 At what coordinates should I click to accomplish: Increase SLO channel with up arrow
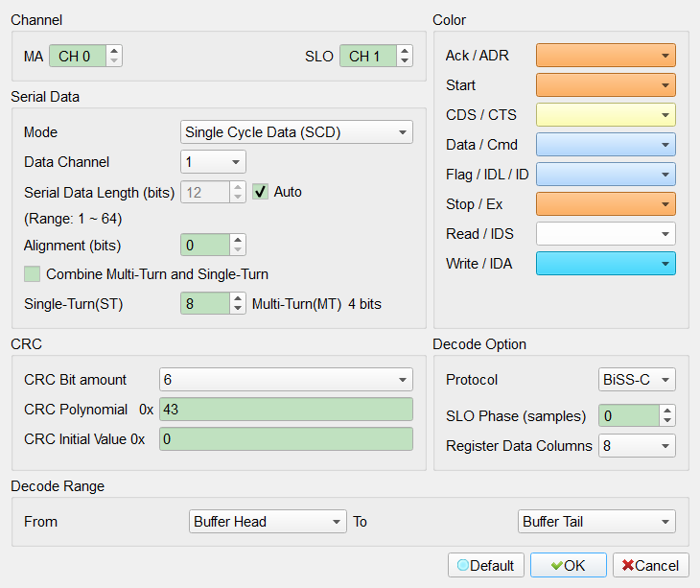pos(405,51)
